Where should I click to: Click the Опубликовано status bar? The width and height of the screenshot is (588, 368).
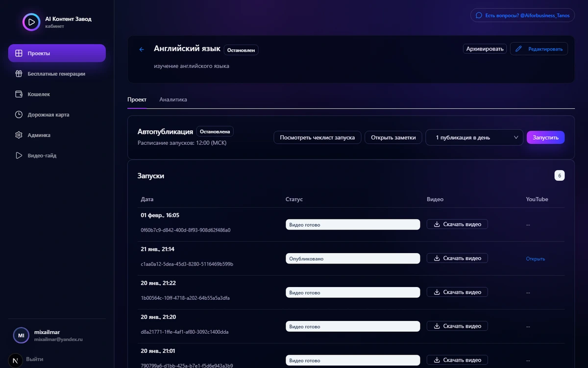[x=353, y=259]
